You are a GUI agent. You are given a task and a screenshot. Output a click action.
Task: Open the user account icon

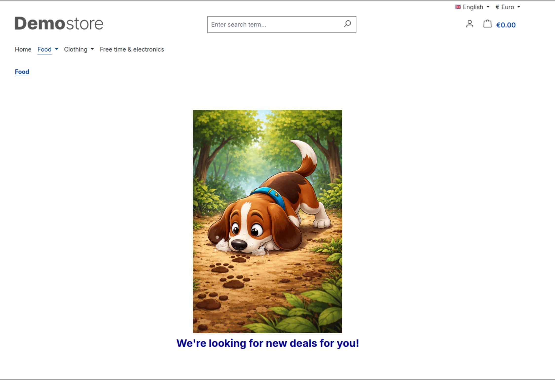tap(469, 24)
